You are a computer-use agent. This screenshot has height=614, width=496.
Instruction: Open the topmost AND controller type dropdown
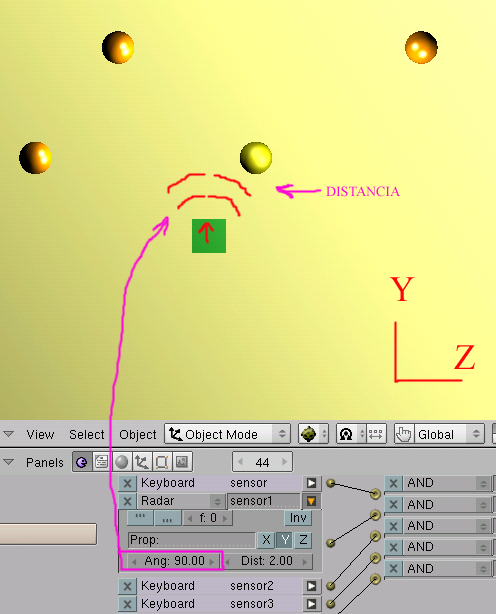pos(447,483)
